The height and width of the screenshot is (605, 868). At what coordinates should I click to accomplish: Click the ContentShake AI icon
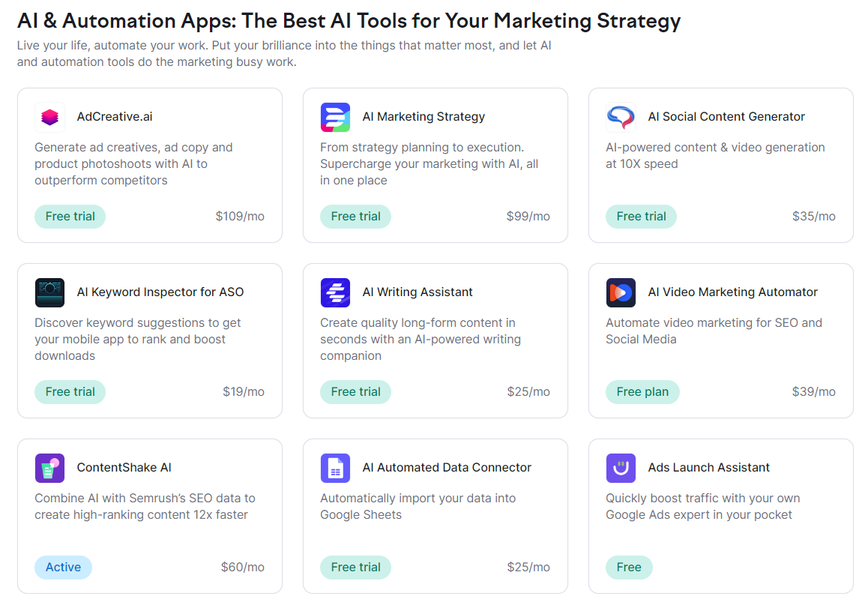pyautogui.click(x=49, y=468)
